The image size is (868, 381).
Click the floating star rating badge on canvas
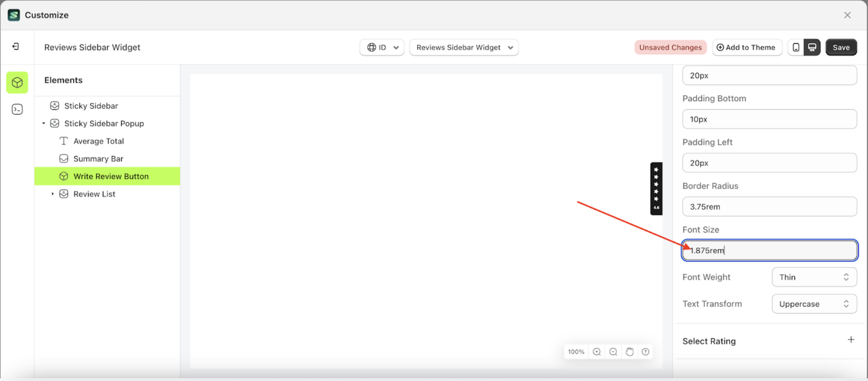(x=656, y=188)
